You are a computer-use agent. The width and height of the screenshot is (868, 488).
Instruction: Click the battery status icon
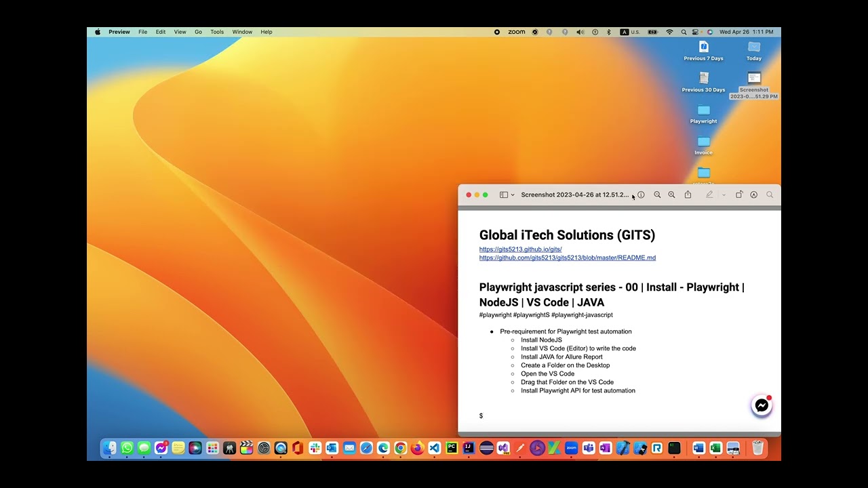tap(652, 32)
